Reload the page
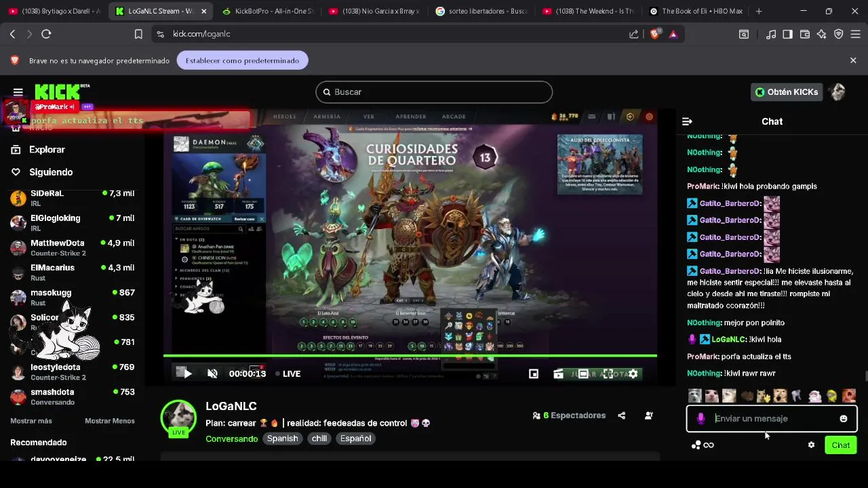 coord(46,34)
